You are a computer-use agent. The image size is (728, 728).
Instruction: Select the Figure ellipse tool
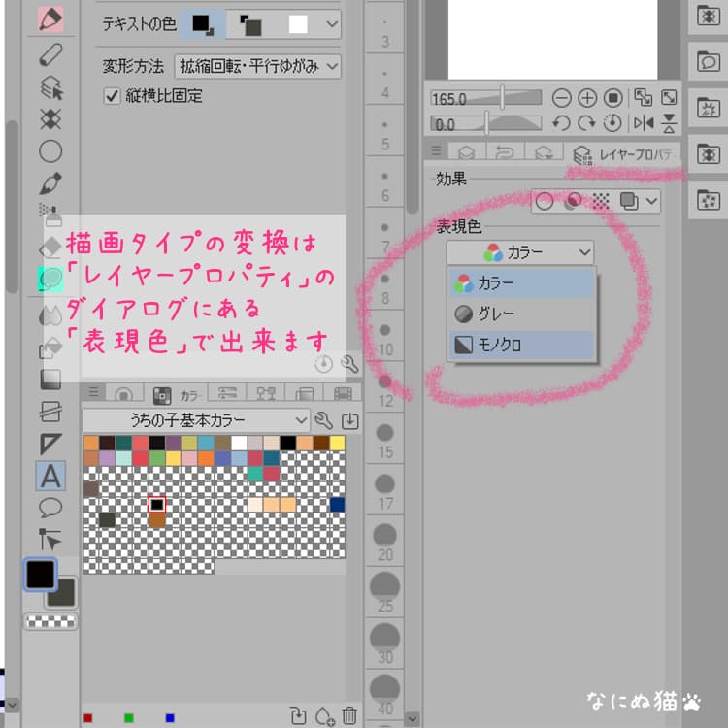[50, 151]
